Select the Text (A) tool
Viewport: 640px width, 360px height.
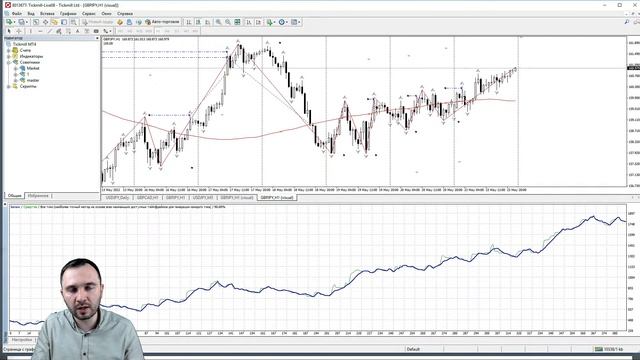pos(78,31)
